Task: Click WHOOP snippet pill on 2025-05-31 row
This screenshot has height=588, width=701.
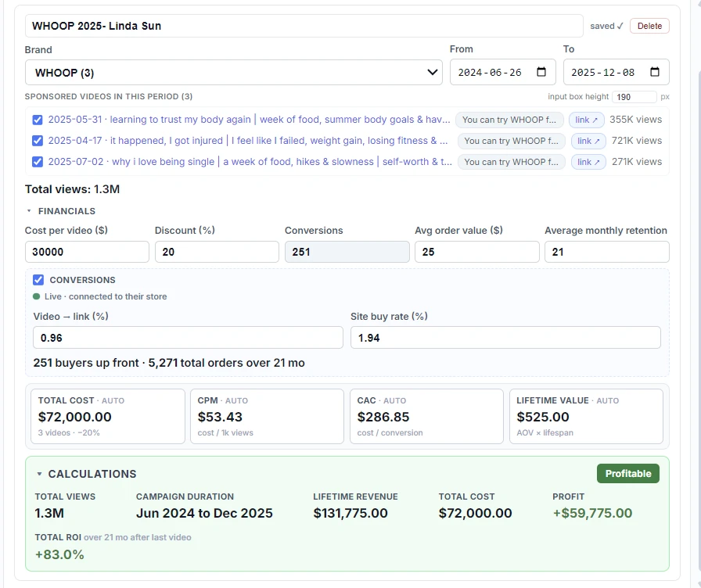Action: (x=509, y=120)
